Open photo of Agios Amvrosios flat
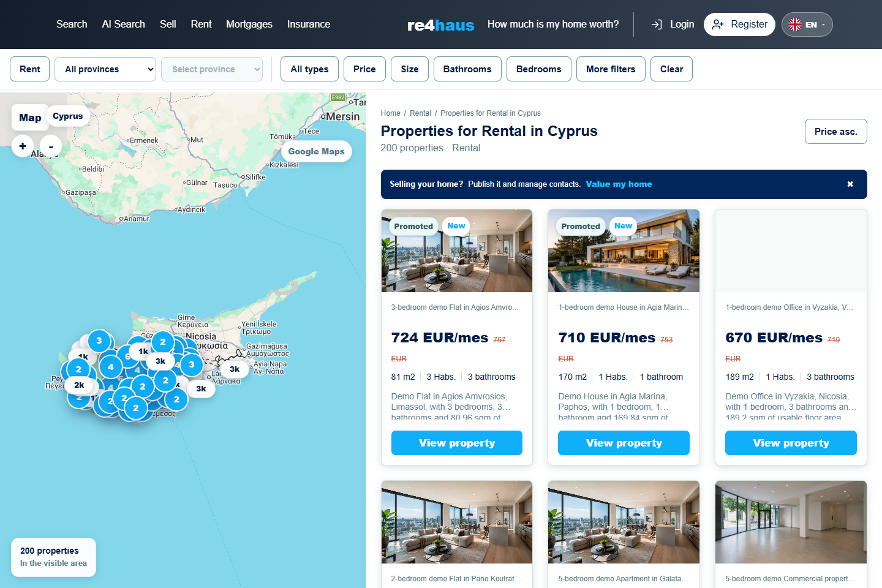Viewport: 882px width, 588px height. (x=457, y=251)
